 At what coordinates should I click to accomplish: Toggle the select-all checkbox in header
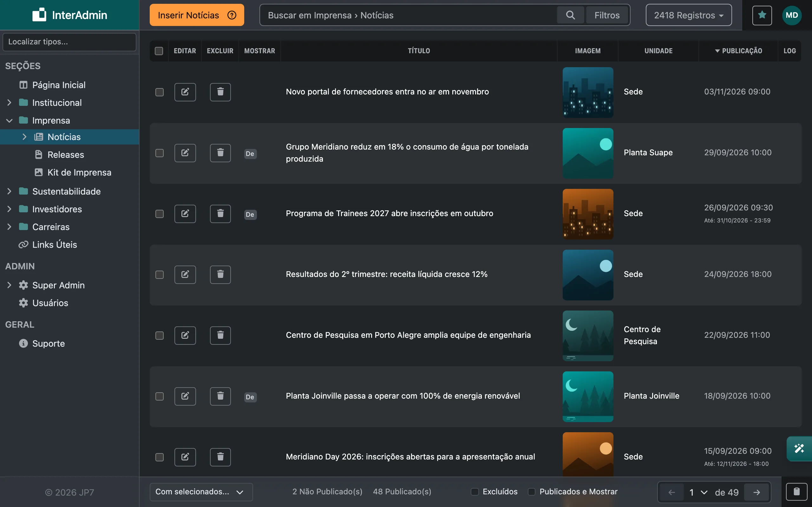(x=159, y=51)
